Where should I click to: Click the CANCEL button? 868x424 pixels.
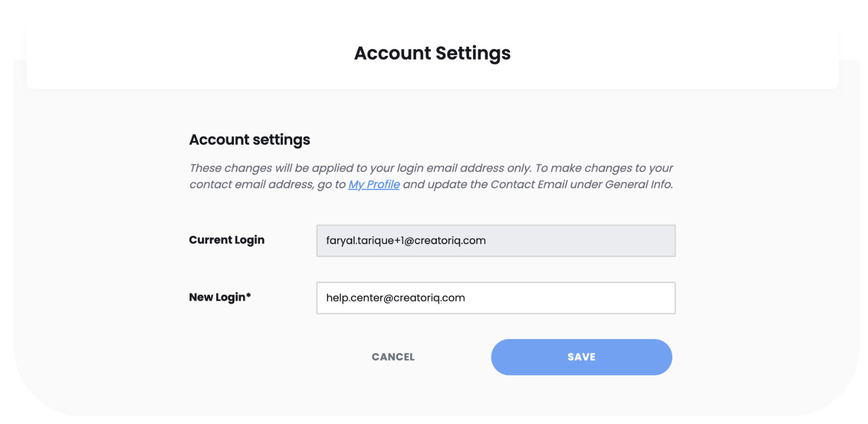393,357
